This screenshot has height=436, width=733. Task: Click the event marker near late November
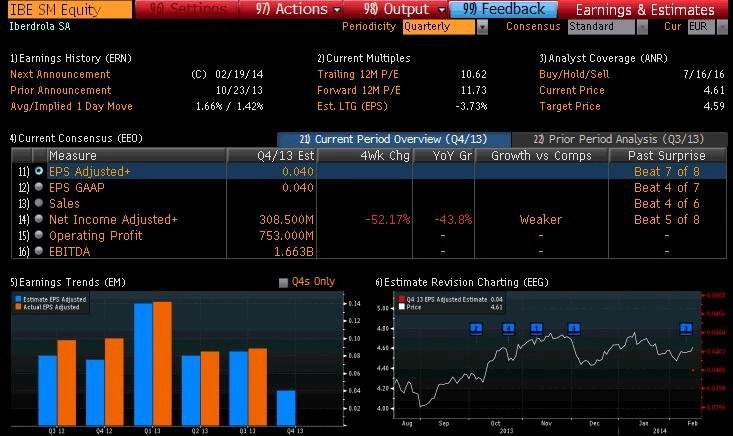[574, 329]
